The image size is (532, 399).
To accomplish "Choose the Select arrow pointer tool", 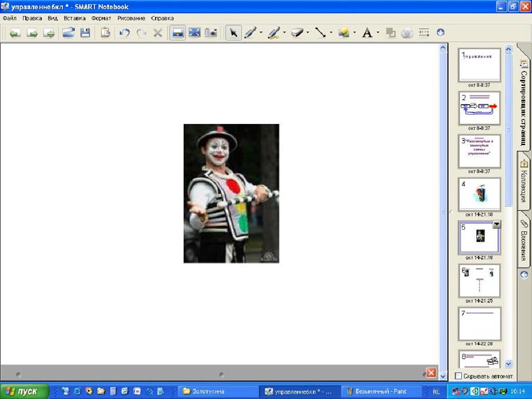I will coord(233,33).
